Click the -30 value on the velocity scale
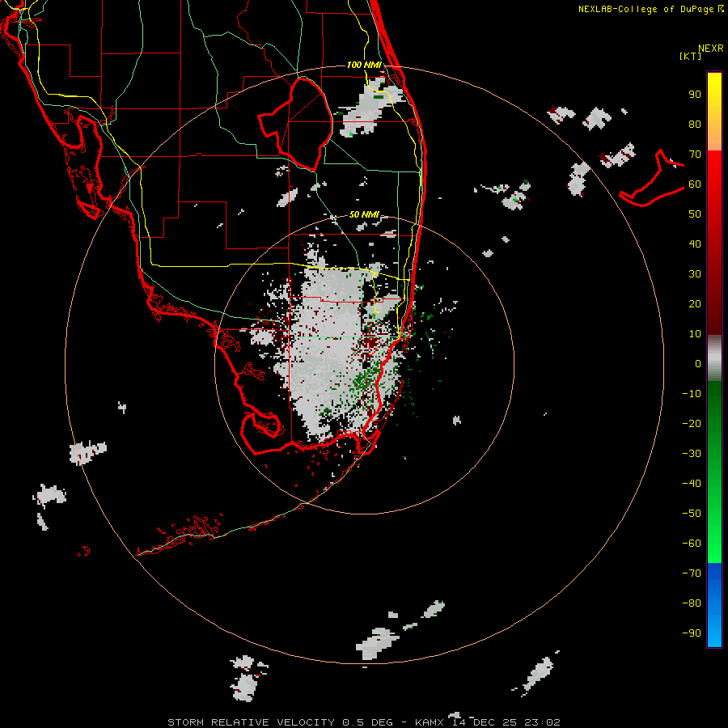The image size is (728, 728). pyautogui.click(x=692, y=454)
